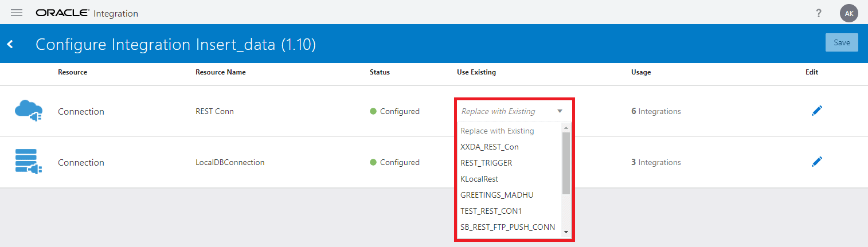The image size is (868, 247).
Task: Click the dropdown list scrollbar thumb
Action: click(x=566, y=163)
